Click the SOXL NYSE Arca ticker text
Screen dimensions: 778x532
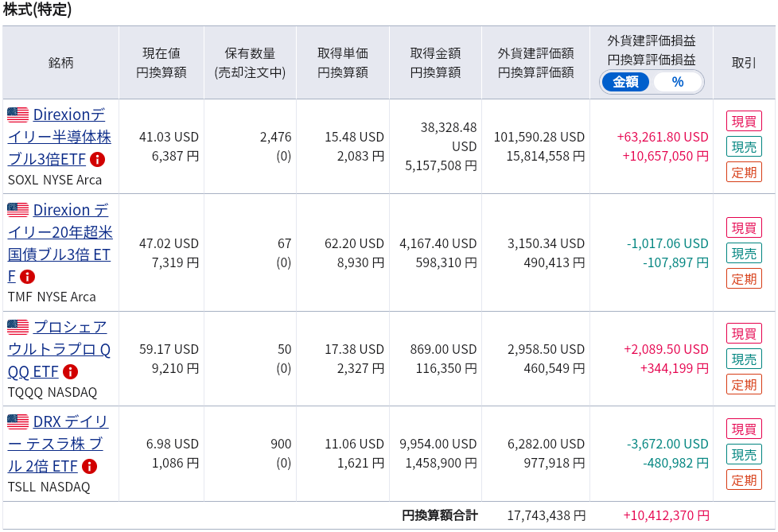coord(55,180)
